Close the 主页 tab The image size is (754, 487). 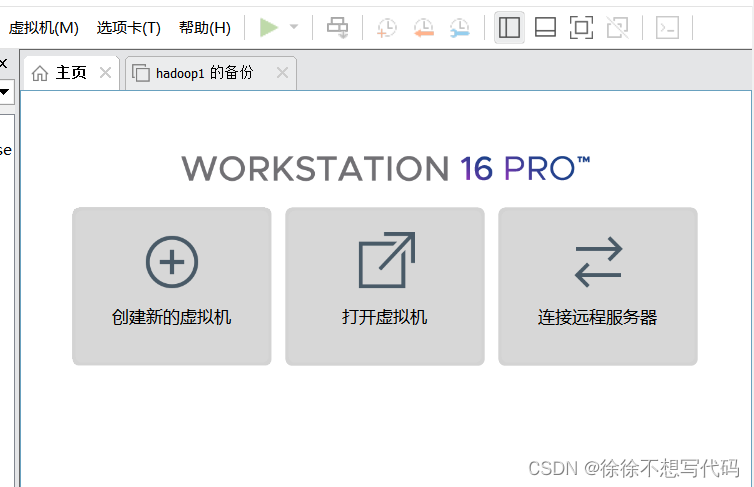[x=105, y=73]
